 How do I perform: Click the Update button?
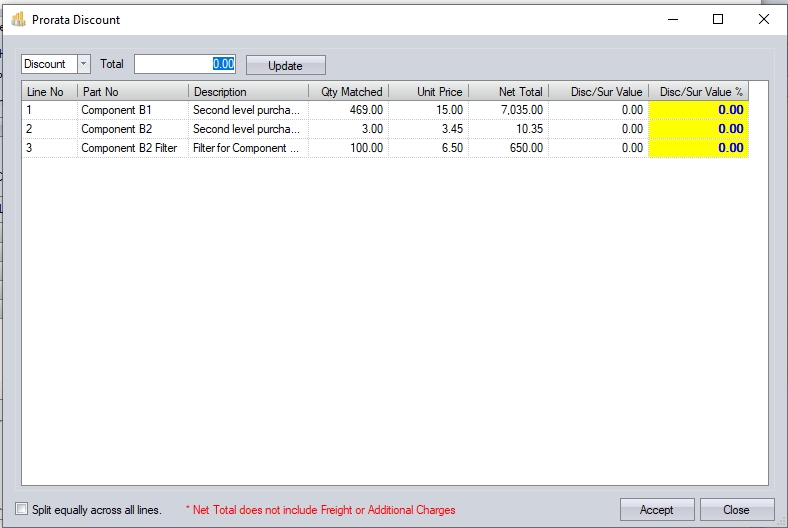pyautogui.click(x=285, y=65)
